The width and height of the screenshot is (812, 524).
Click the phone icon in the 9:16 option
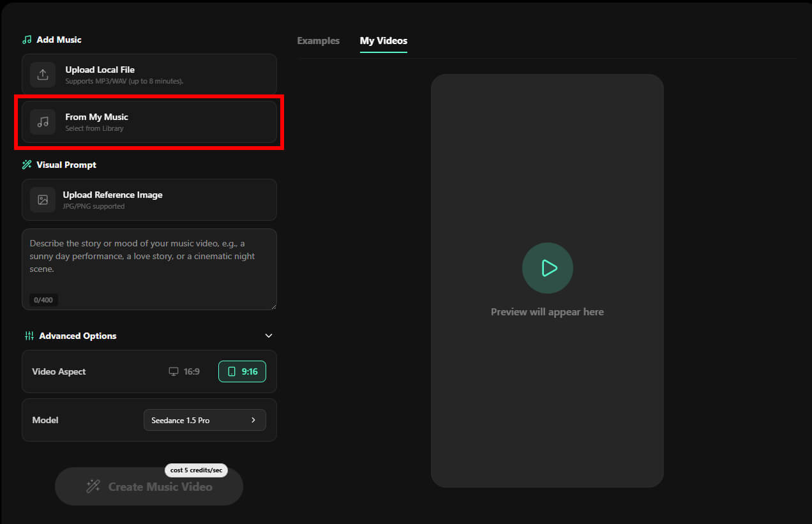232,371
